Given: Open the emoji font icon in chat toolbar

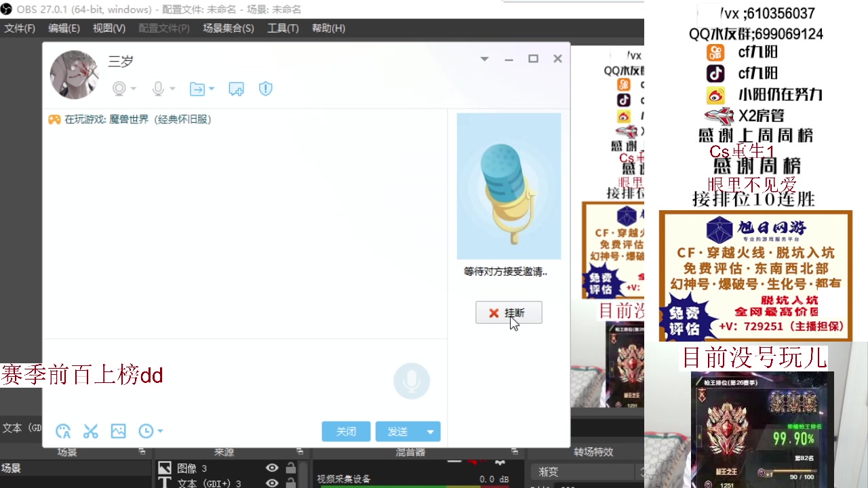Looking at the screenshot, I should [63, 431].
